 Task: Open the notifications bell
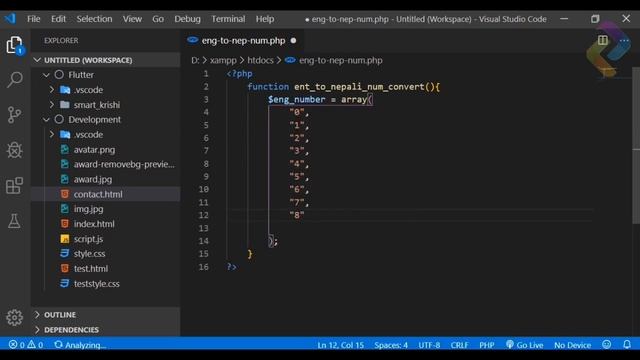pos(627,345)
